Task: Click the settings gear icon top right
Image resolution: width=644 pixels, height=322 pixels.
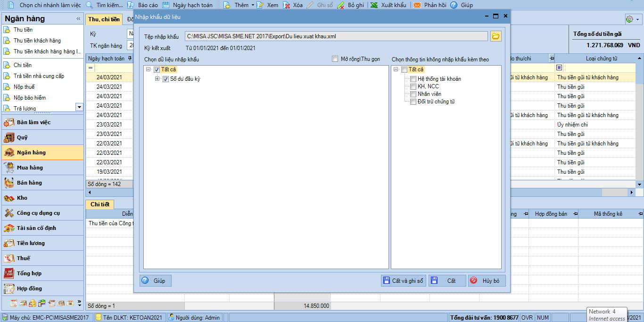Action: (629, 19)
